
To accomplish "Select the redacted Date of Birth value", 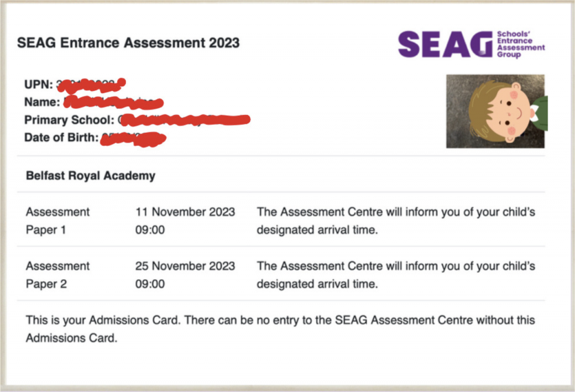I will pyautogui.click(x=133, y=138).
